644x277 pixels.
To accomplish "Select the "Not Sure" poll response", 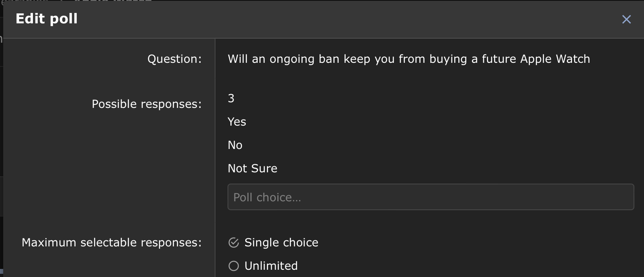I will point(252,168).
